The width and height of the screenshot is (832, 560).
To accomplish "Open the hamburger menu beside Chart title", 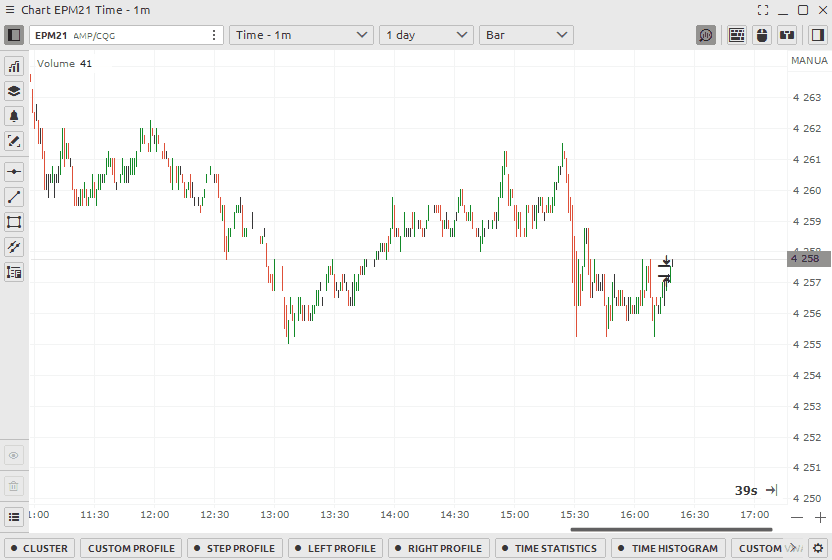I will tap(10, 9).
